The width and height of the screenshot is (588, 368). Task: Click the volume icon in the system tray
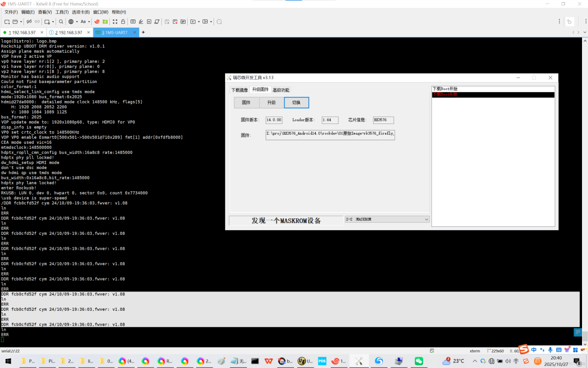tap(508, 362)
